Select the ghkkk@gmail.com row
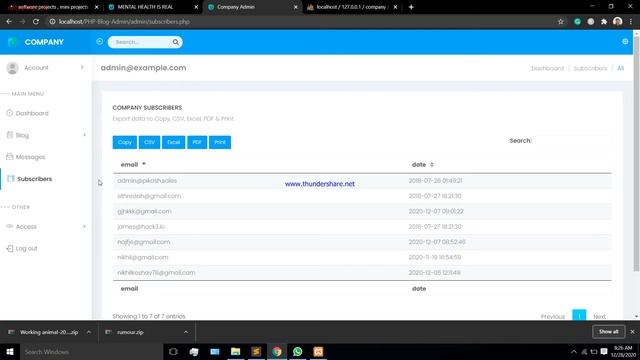640x360 pixels. click(x=362, y=211)
